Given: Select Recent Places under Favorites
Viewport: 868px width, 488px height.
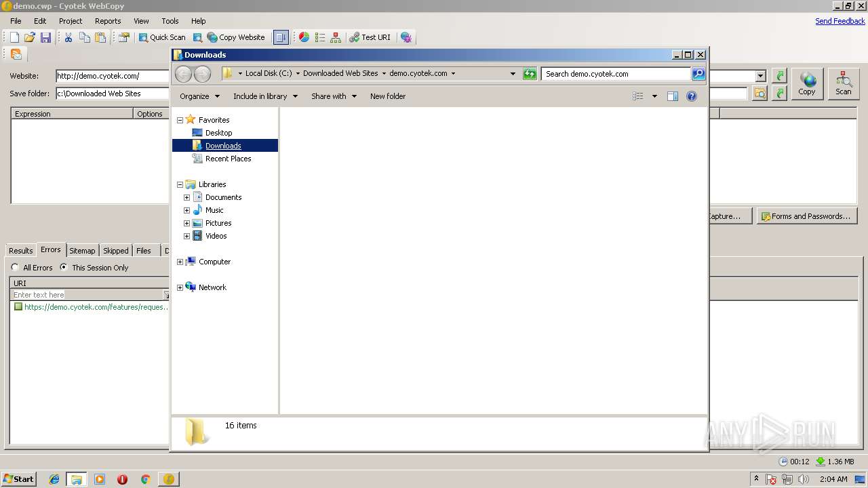Looking at the screenshot, I should [x=228, y=159].
